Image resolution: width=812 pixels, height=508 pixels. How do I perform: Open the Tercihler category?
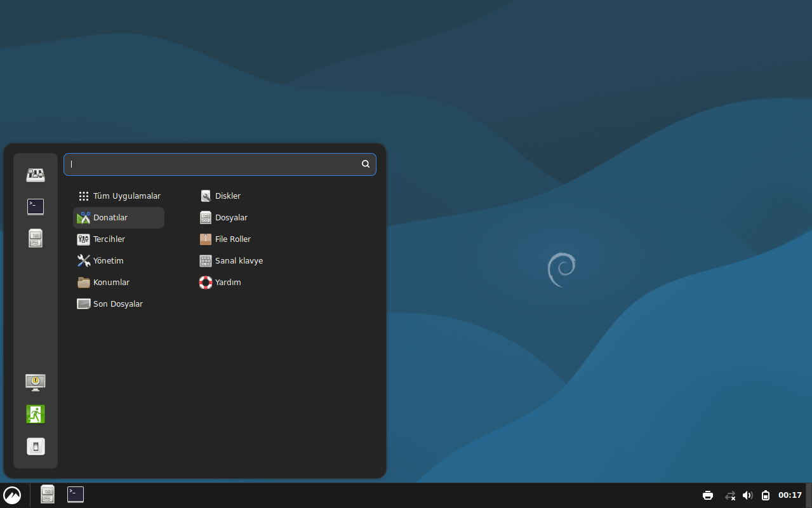click(119, 239)
